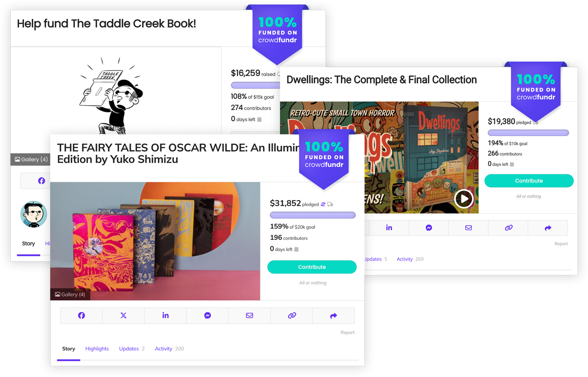Viewport: 588px width, 377px height.
Task: Contribute to the Dwellings campaign
Action: (x=529, y=181)
